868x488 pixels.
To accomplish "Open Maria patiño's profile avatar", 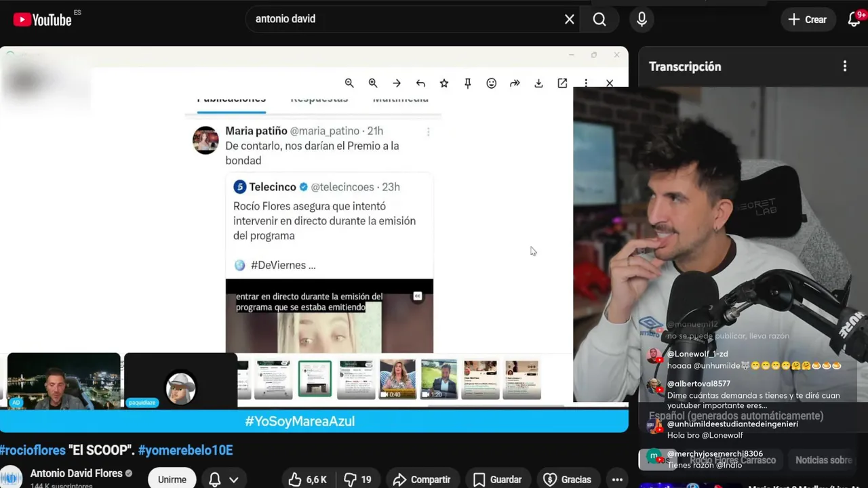I will (x=205, y=140).
